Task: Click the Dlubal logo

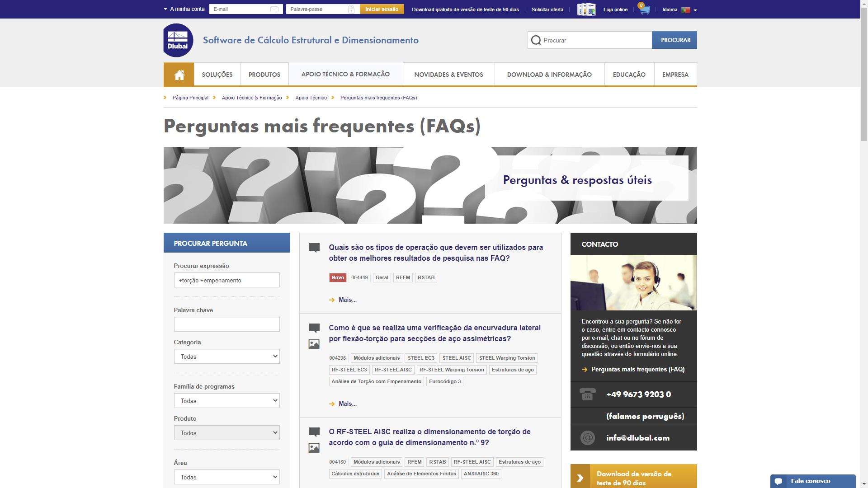Action: tap(177, 40)
